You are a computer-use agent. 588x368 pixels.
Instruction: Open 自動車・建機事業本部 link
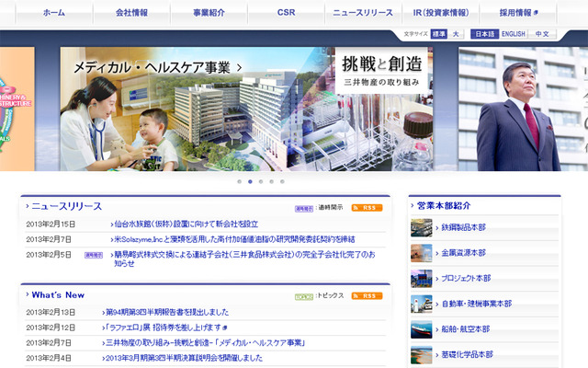[476, 304]
